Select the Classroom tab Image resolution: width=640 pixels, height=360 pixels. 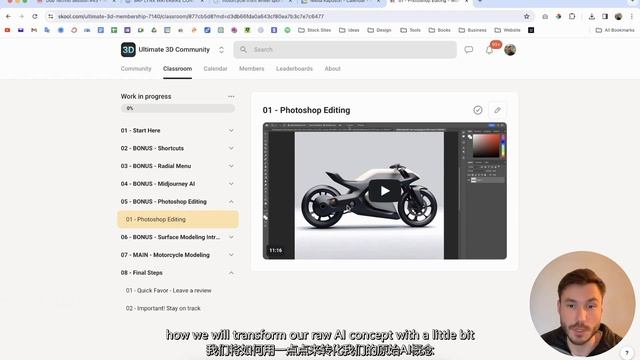177,69
